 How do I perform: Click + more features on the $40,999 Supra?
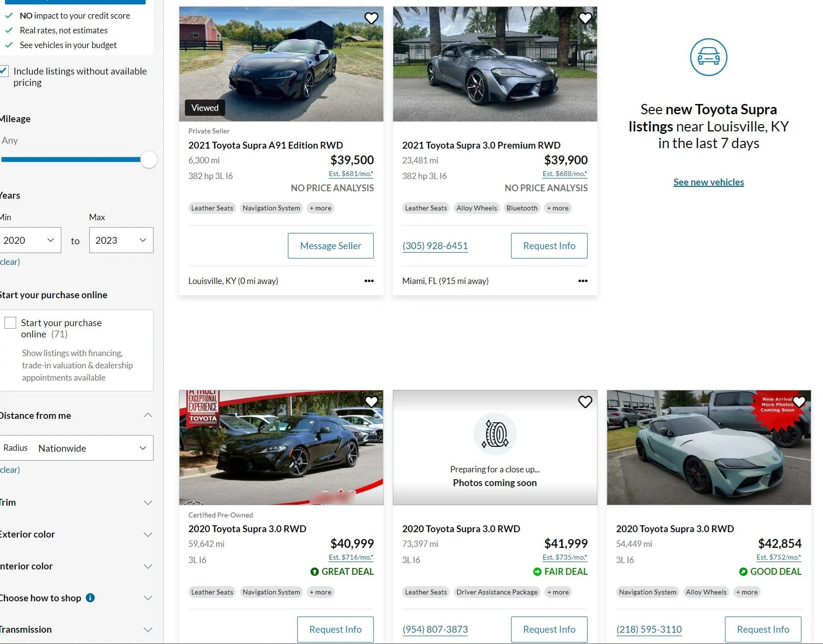pos(321,592)
